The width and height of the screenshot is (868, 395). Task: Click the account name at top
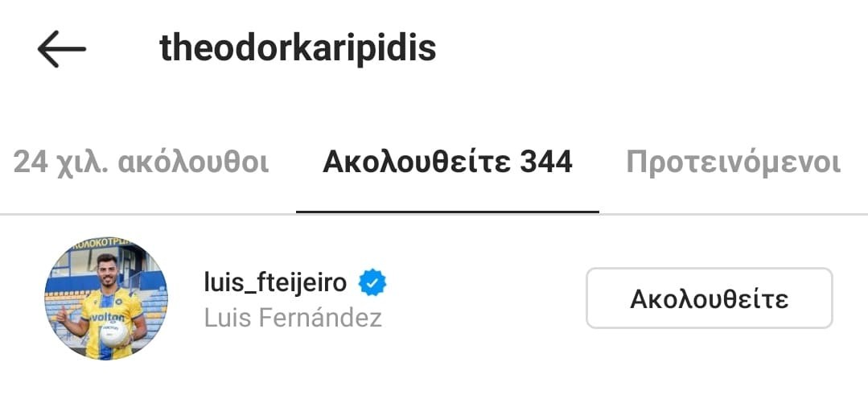point(298,48)
